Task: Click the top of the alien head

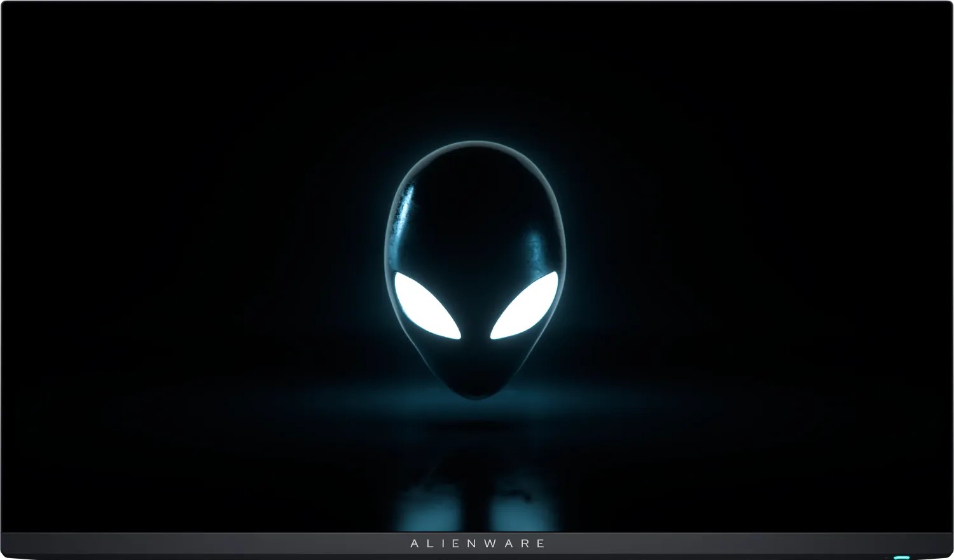Action: (475, 147)
